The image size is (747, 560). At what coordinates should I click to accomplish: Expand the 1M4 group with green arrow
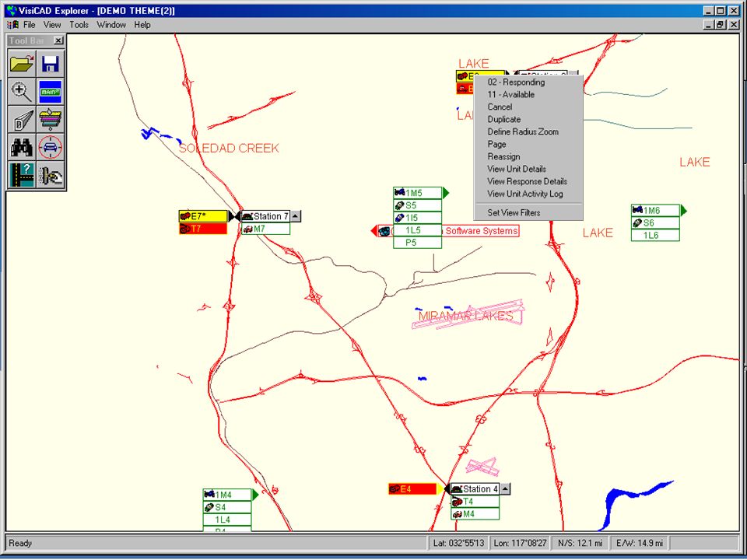point(255,495)
